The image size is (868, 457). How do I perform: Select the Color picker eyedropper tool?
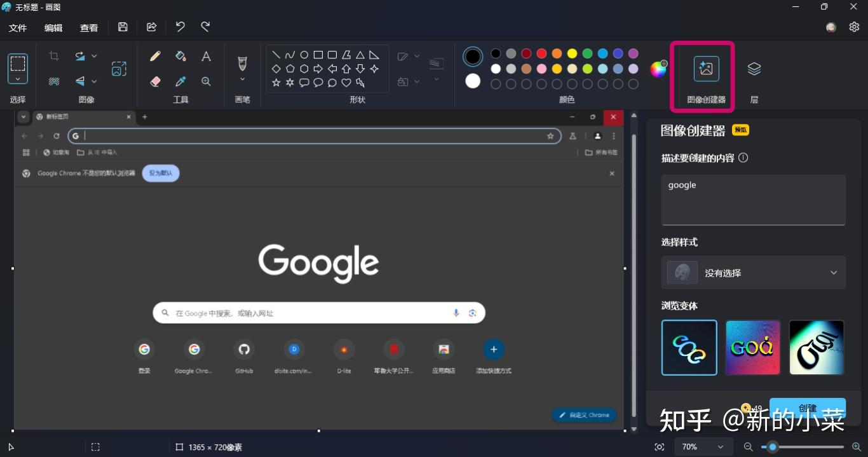point(180,81)
